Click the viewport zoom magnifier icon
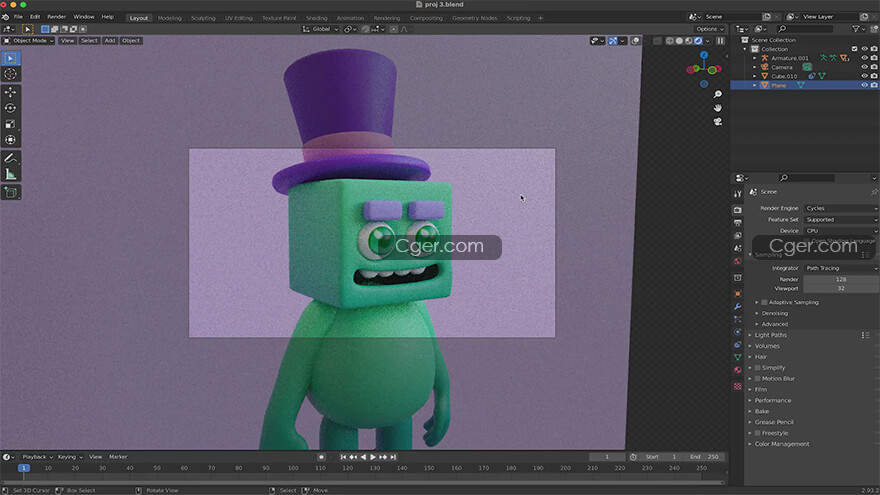 718,94
